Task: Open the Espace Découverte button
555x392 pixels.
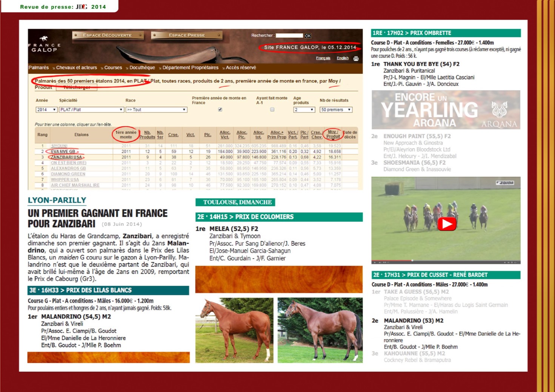Action: (108, 35)
